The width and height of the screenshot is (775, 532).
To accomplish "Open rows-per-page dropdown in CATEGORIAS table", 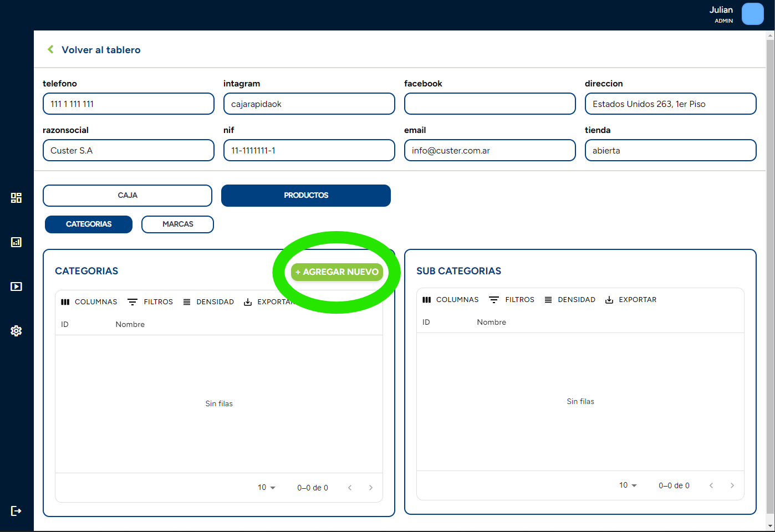I will coord(266,487).
